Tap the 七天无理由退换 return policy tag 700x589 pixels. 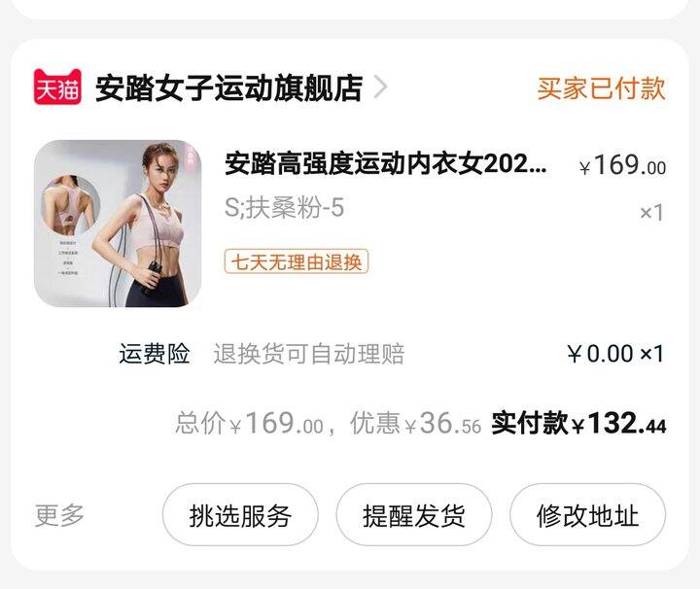coord(297,261)
